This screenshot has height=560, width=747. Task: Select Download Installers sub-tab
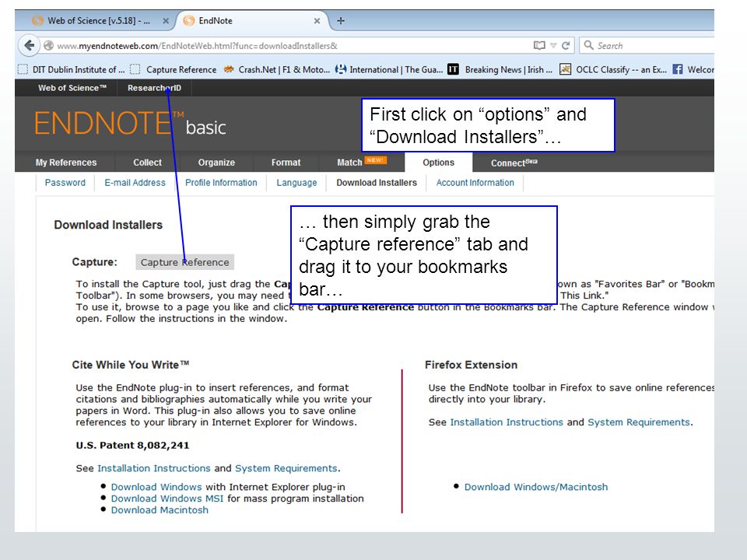click(x=377, y=183)
